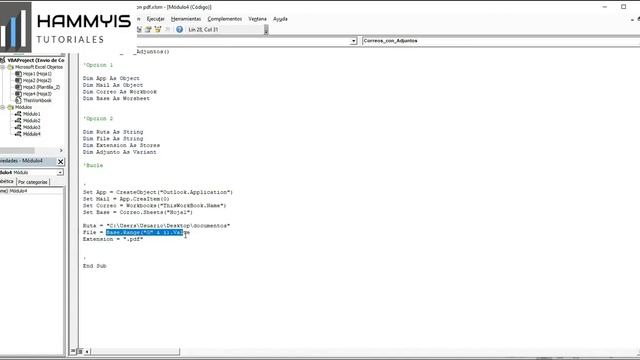Close the Propiedades - Módulo4 panel

pyautogui.click(x=60, y=162)
